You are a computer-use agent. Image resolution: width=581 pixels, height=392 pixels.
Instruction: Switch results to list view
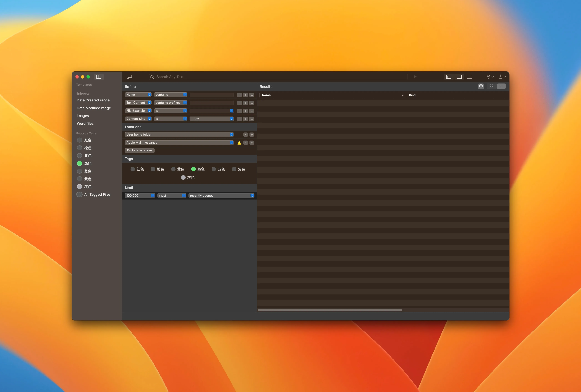click(x=501, y=86)
